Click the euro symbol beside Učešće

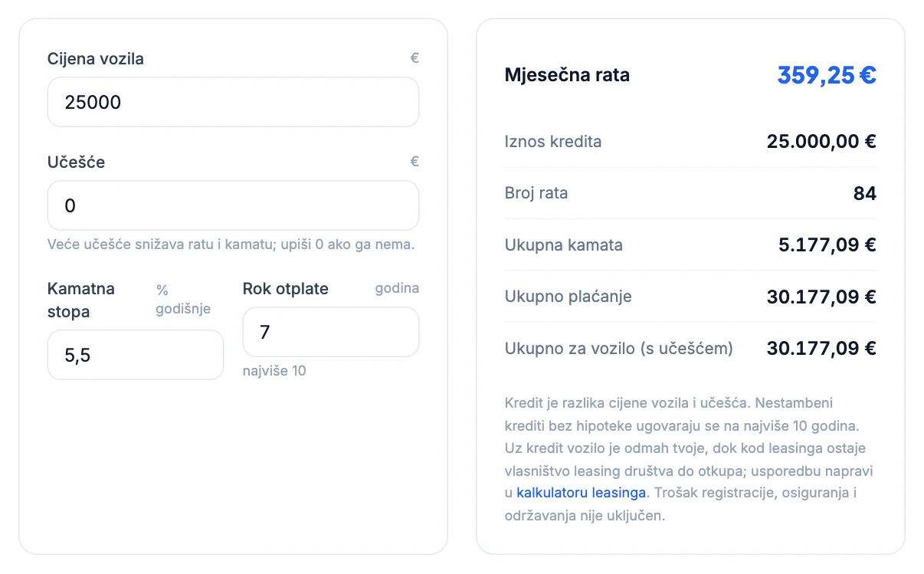414,162
